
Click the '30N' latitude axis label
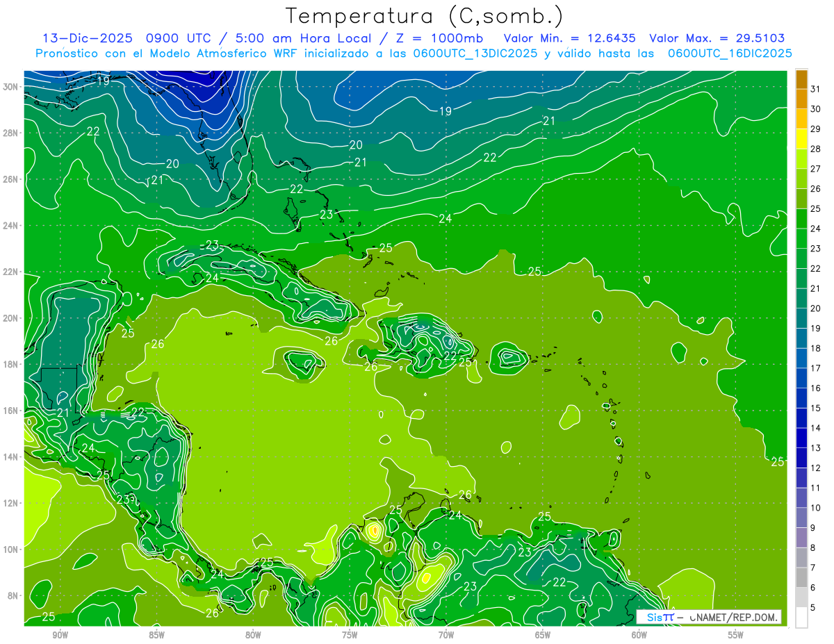pos(10,87)
